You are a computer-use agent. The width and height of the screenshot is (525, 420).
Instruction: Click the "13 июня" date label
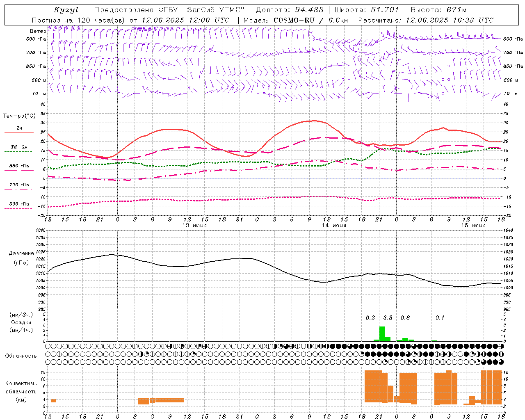click(194, 226)
